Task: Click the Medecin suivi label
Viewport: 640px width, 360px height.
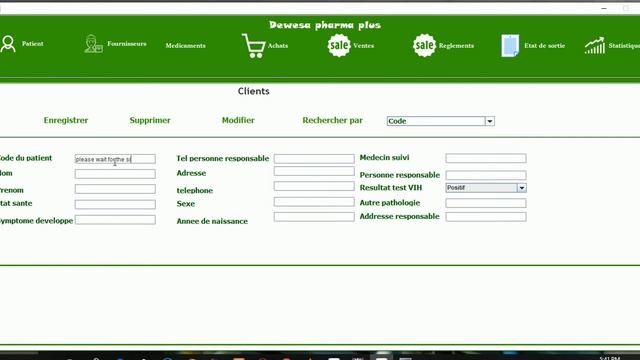Action: 384,158
